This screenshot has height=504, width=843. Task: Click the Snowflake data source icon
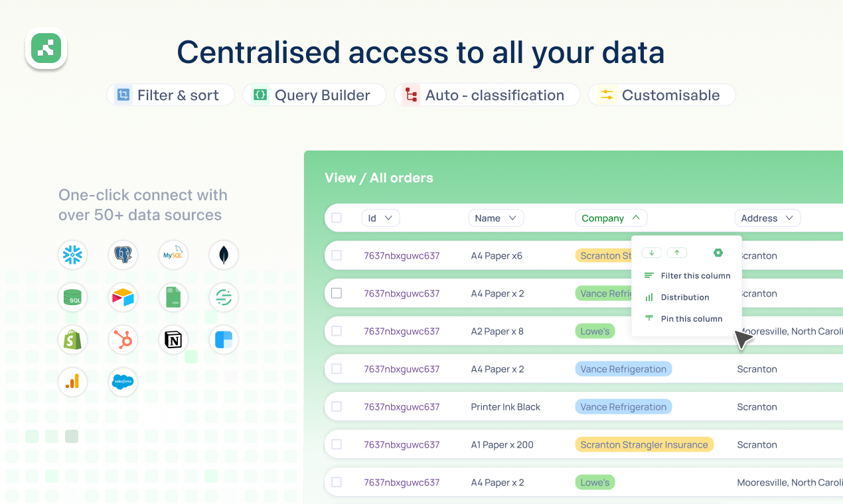click(x=72, y=255)
